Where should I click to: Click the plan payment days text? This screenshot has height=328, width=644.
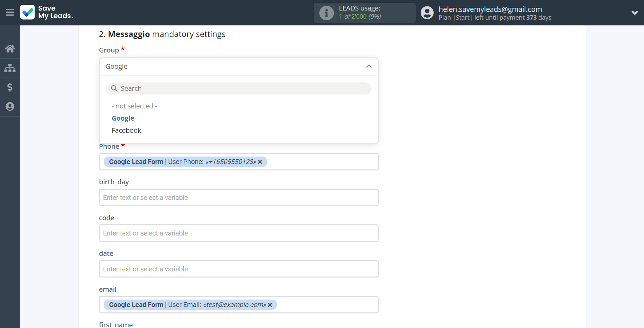(x=495, y=18)
